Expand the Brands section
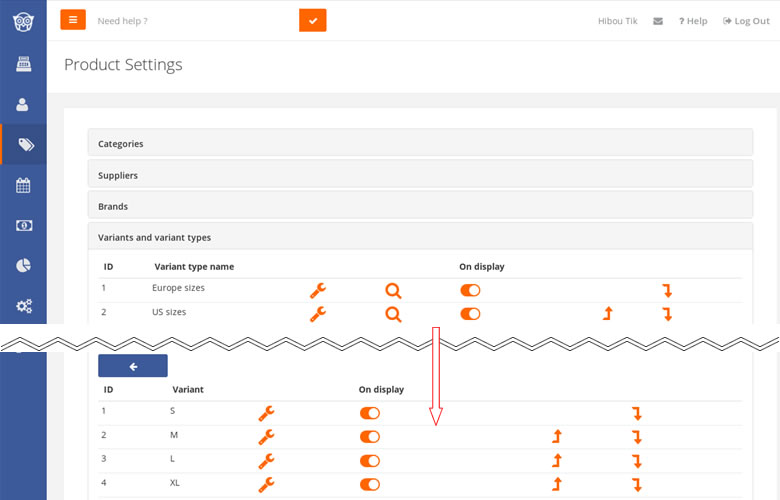Screen dimensions: 780x500 tap(420, 206)
